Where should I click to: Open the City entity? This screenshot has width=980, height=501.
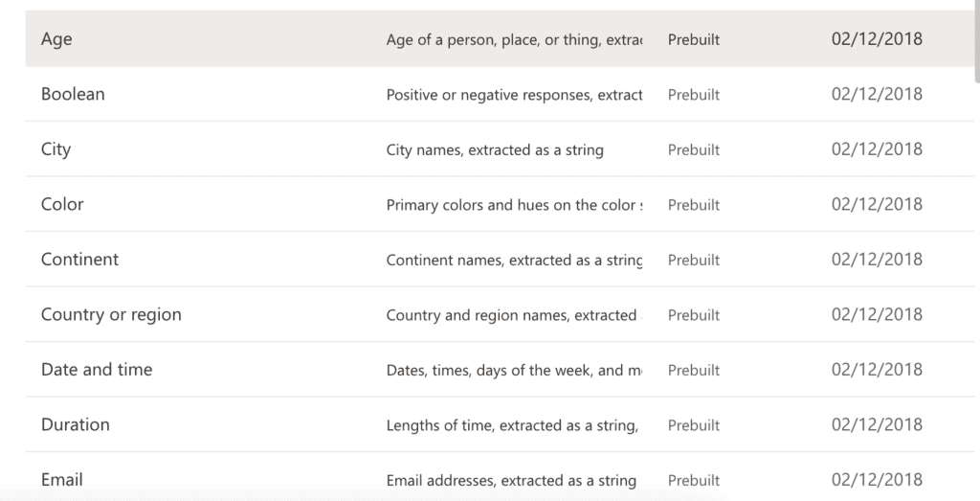(56, 149)
